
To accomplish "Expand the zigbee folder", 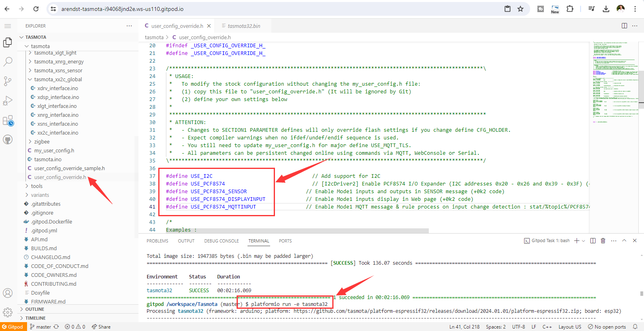I will point(42,142).
